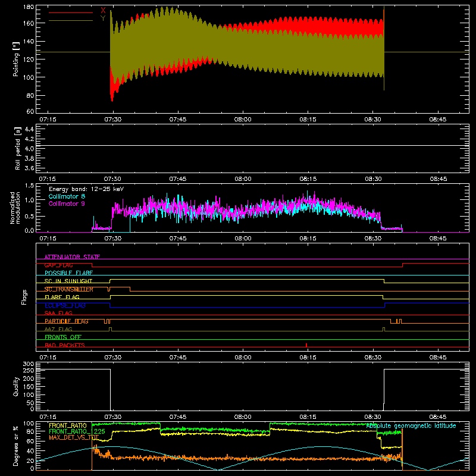Select the olive 'Y' legend label

pyautogui.click(x=103, y=18)
